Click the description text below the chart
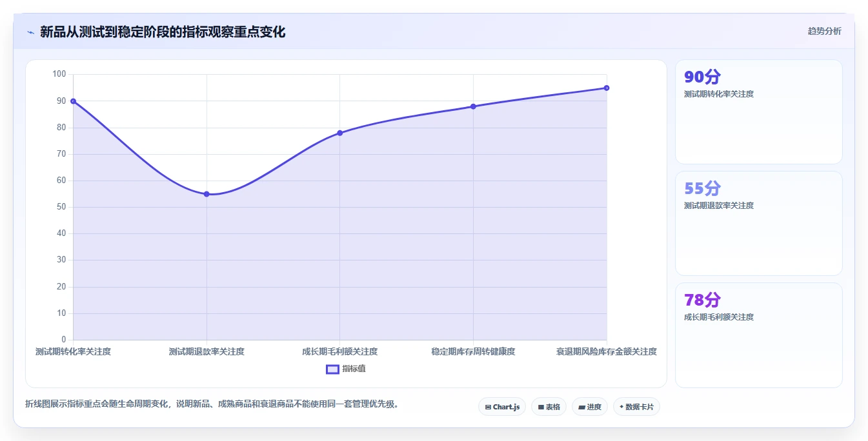868x441 pixels. point(214,404)
